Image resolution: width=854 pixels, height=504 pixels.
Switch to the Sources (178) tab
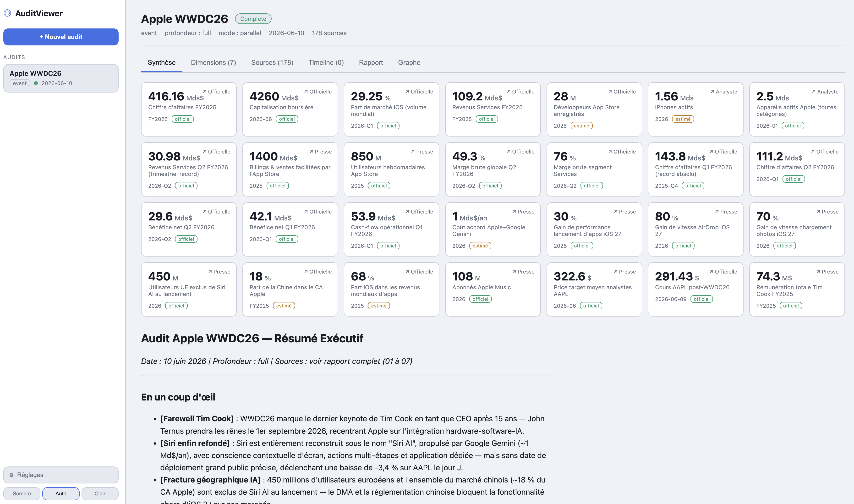coord(272,62)
